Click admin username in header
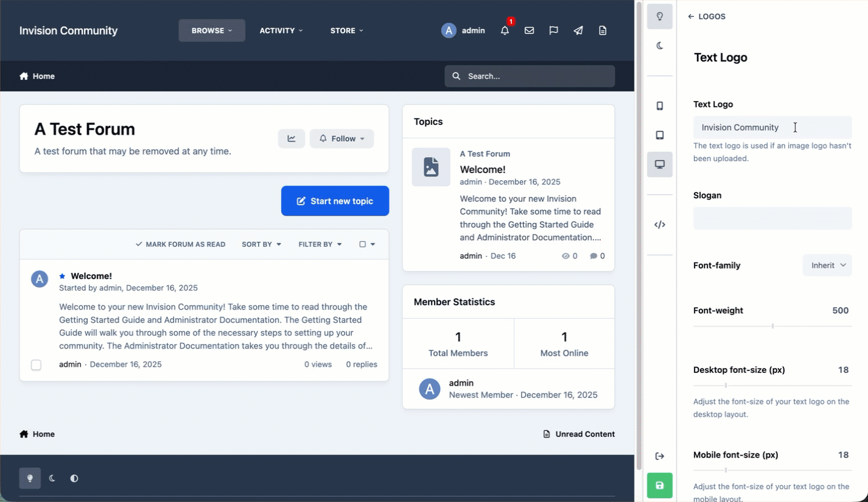This screenshot has height=502, width=868. coord(474,30)
